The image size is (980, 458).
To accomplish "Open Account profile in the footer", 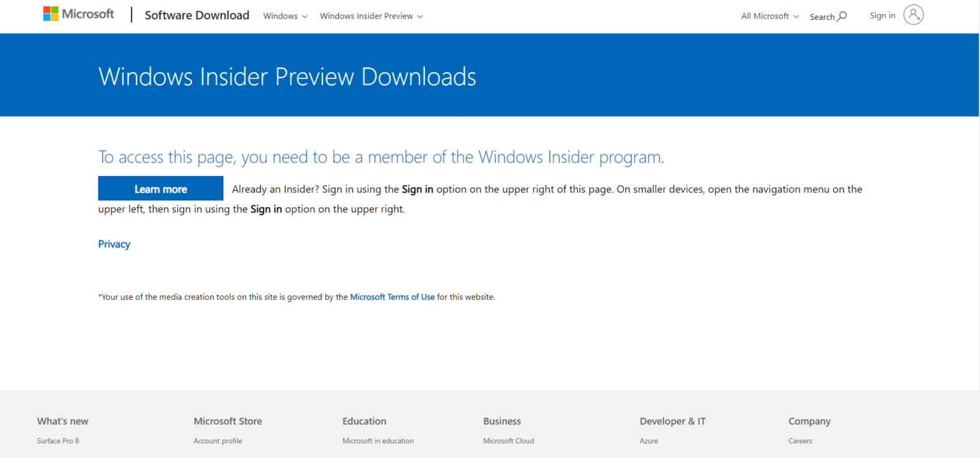I will click(218, 441).
